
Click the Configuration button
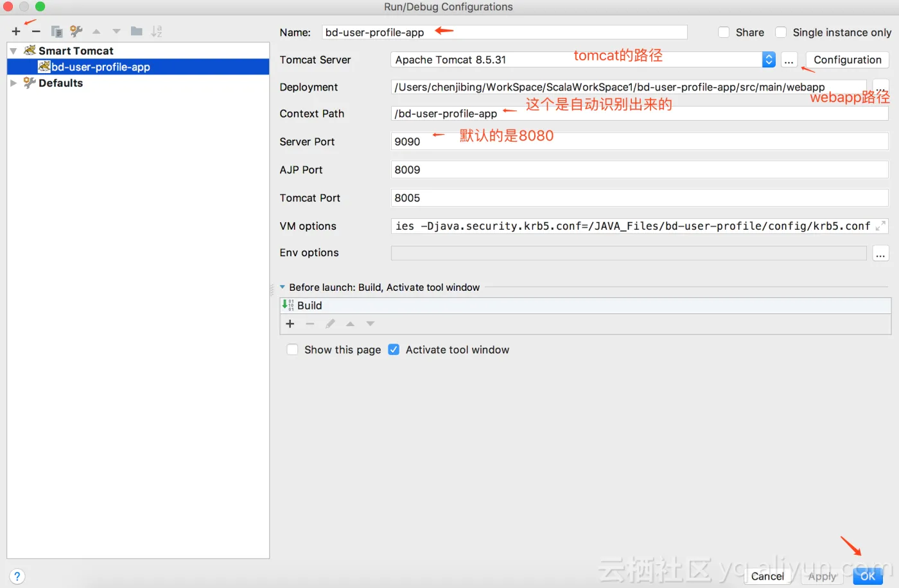click(848, 60)
